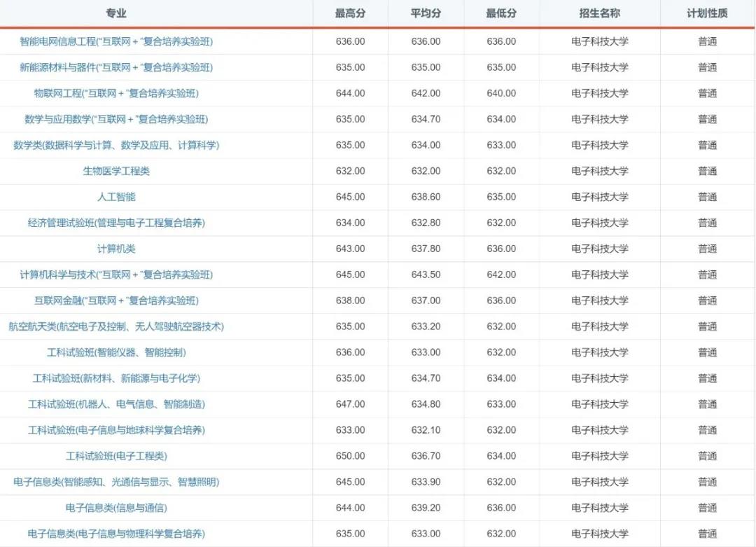The image size is (756, 547).
Task: Select the 最低分 column header
Action: 501,13
